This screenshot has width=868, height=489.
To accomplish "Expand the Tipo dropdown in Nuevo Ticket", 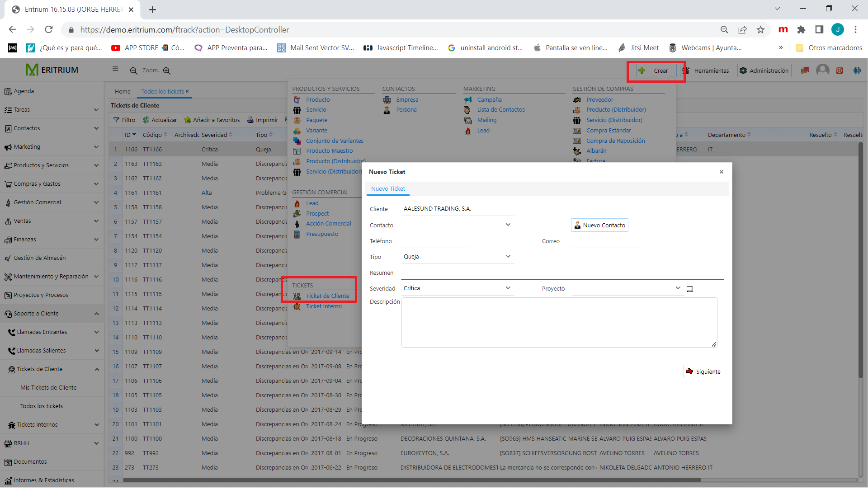I will coord(509,257).
